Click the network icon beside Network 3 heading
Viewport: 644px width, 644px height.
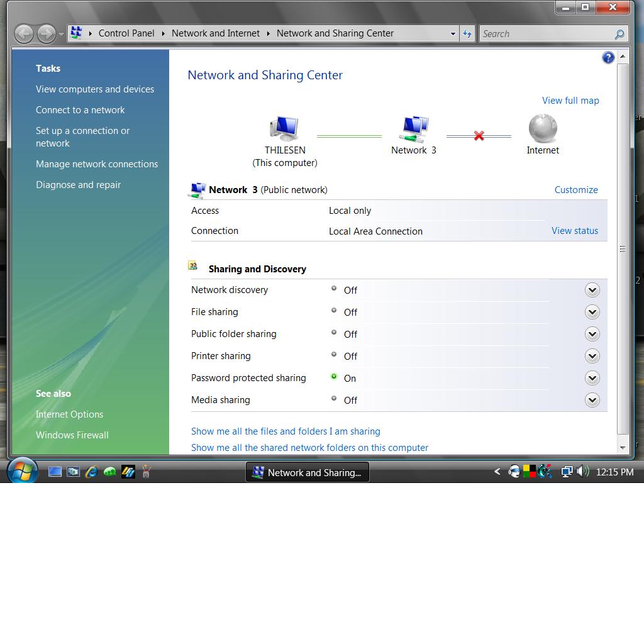[x=197, y=190]
